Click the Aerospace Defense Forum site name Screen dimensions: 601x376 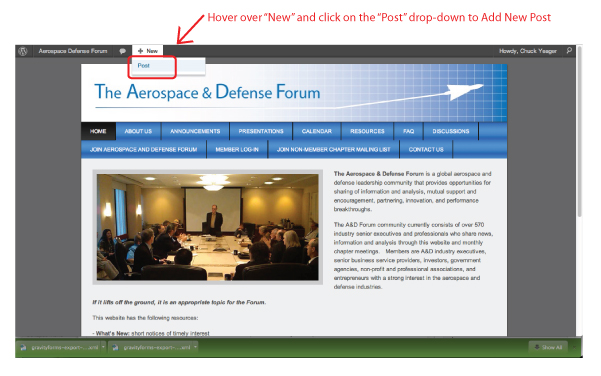point(73,51)
